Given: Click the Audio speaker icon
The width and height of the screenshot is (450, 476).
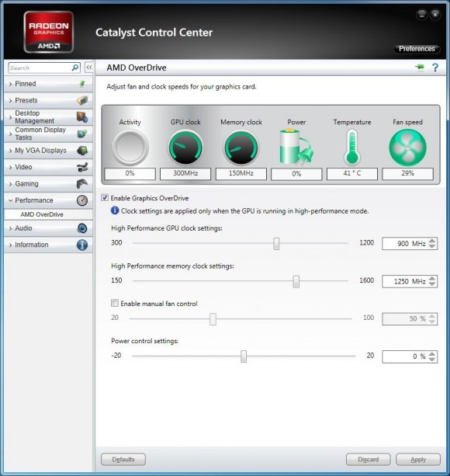Looking at the screenshot, I should 82,228.
